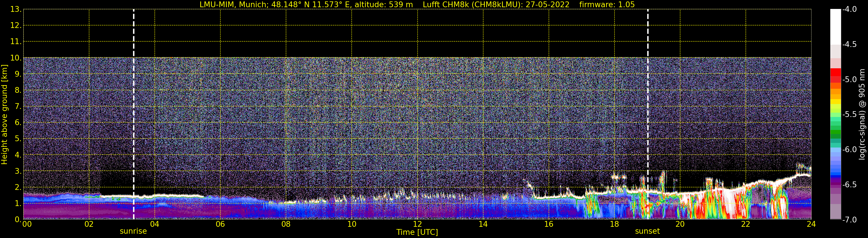Click the "3." tick on the height axis
868x238 pixels.
pos(18,171)
